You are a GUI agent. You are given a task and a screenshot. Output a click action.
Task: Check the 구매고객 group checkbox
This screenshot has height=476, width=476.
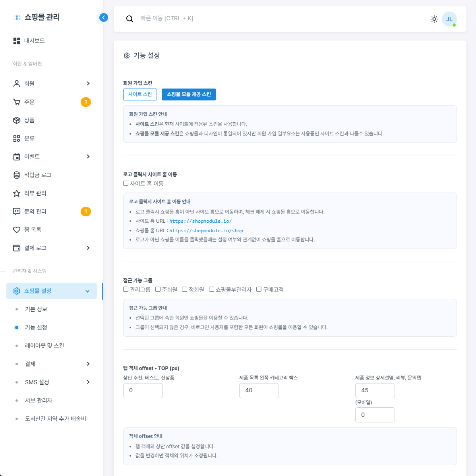pos(259,289)
